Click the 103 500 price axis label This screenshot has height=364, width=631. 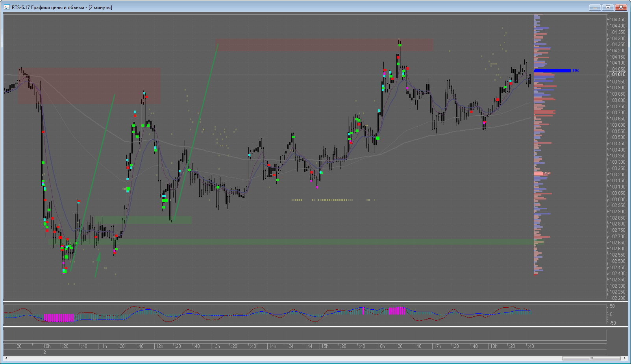tap(617, 137)
